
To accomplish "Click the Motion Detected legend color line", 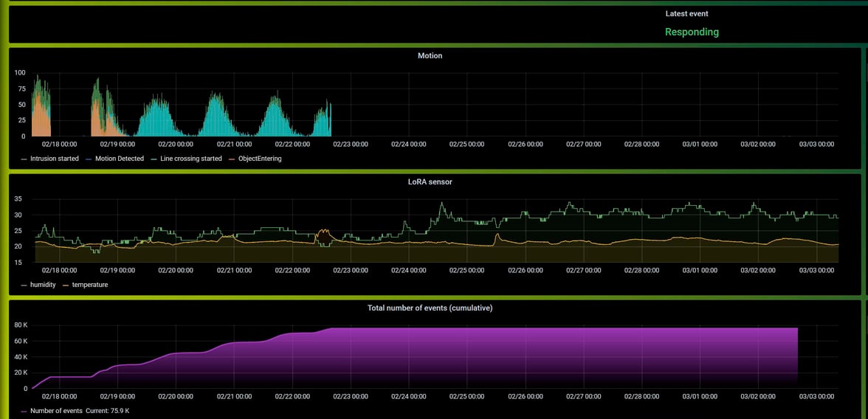I will (x=89, y=159).
